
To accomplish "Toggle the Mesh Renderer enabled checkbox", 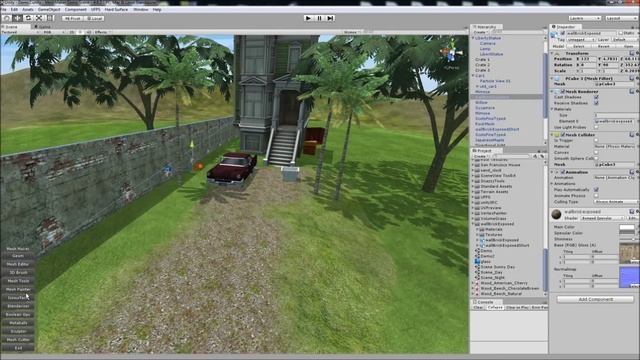I will [563, 91].
